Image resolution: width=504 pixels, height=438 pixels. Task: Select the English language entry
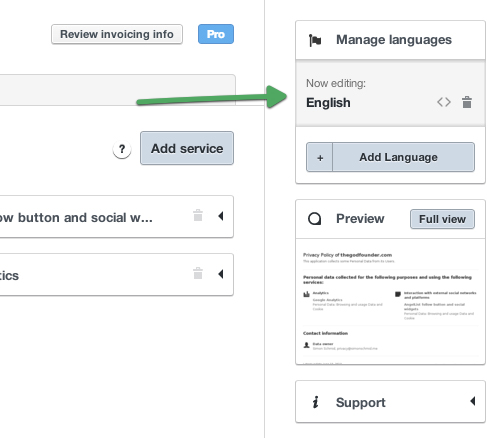tap(328, 103)
